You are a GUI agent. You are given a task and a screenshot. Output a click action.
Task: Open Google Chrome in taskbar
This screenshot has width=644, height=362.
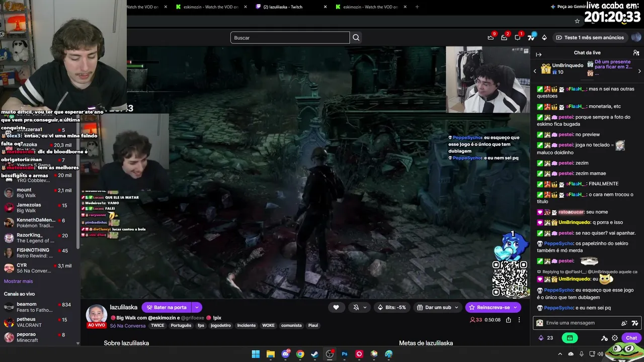tap(300, 354)
